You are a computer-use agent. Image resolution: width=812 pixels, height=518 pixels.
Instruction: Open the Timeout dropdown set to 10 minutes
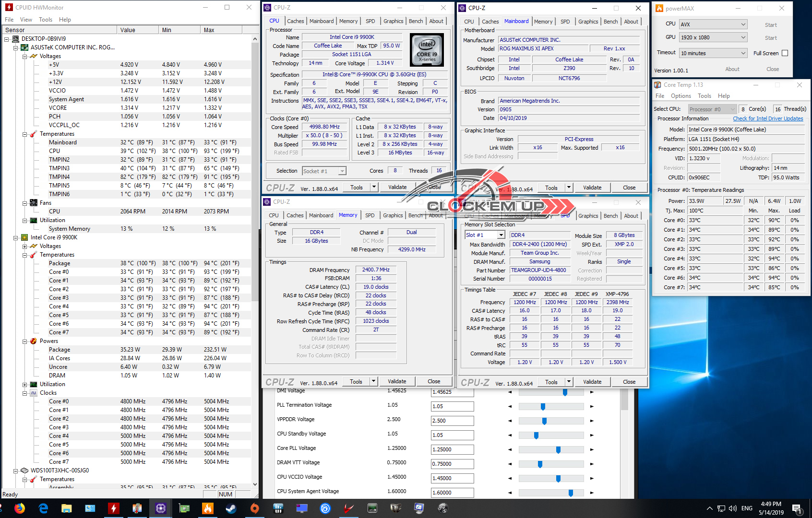(713, 53)
